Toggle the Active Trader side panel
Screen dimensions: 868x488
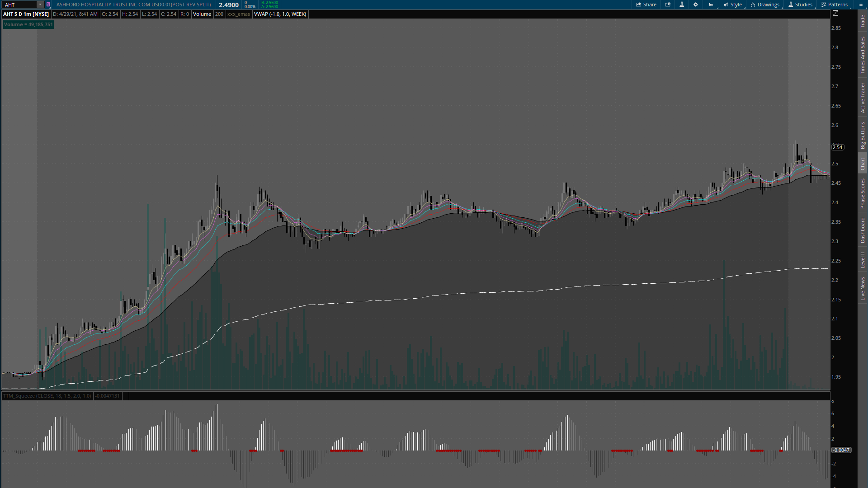[863, 98]
